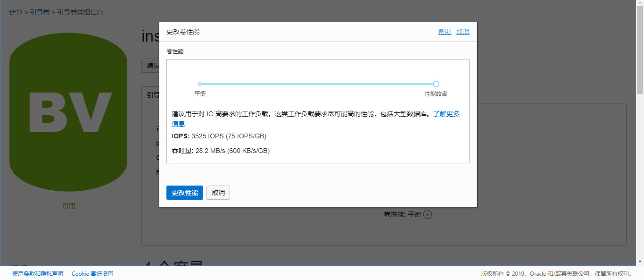Click the 性能较高 slider handle circle

point(436,84)
